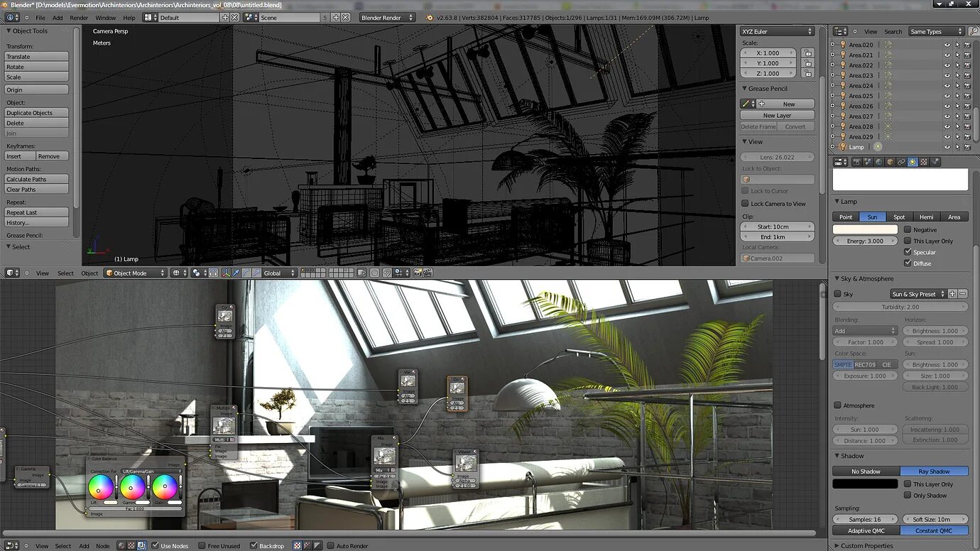This screenshot has width=980, height=551.
Task: Enable the Negative checkbox in Lamp panel
Action: pyautogui.click(x=907, y=229)
